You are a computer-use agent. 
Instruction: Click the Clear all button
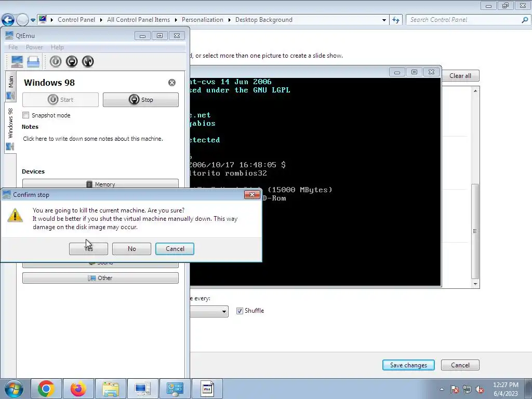click(460, 76)
